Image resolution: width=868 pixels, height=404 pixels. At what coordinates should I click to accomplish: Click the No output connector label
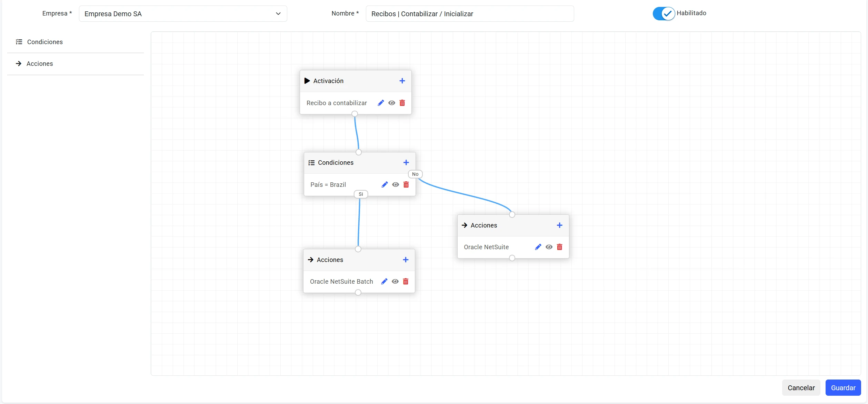[x=415, y=174]
